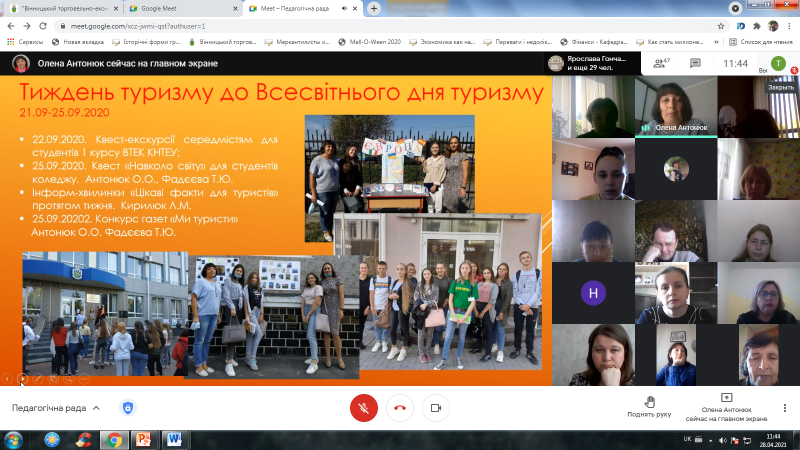Open a new browser tab

tap(374, 9)
